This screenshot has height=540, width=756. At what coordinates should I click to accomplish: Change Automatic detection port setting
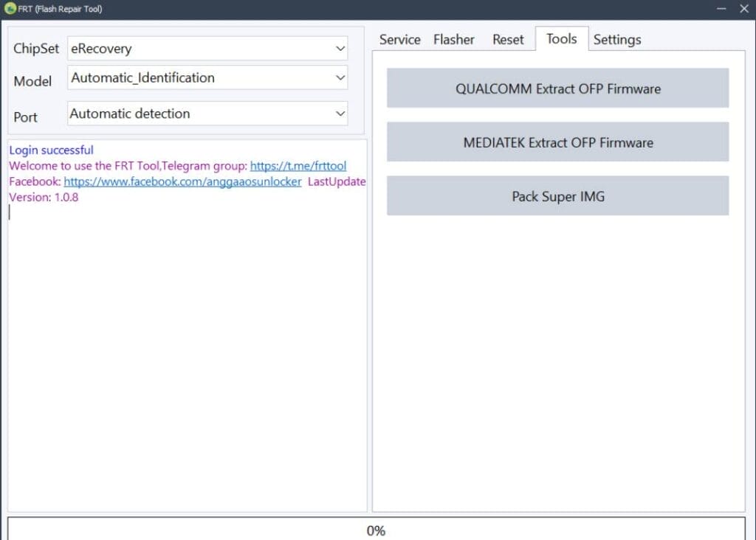point(185,114)
